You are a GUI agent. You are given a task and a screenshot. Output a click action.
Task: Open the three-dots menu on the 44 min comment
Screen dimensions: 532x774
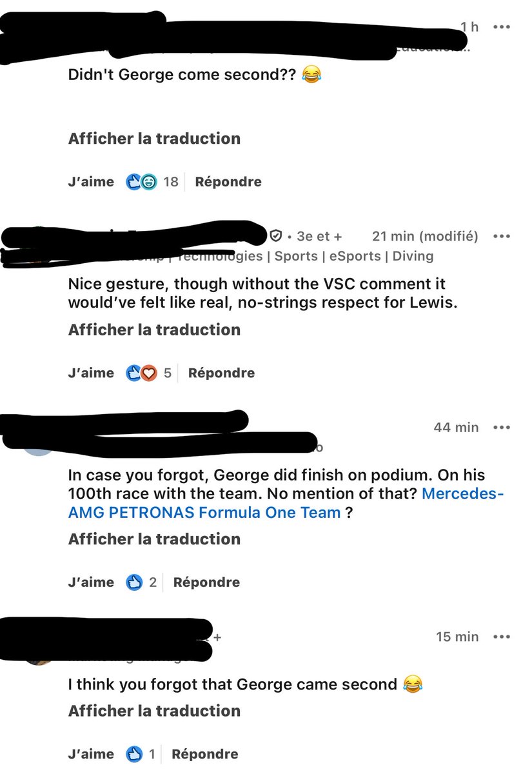(x=501, y=427)
